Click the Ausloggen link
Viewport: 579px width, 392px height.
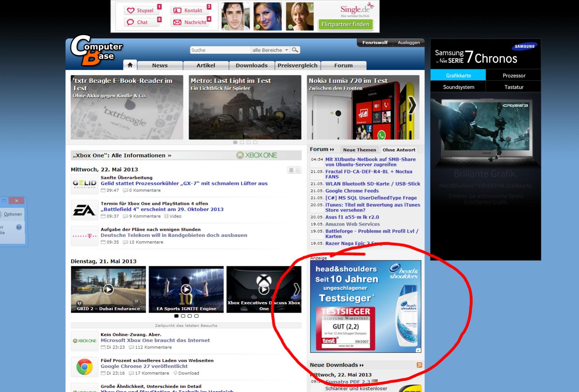409,43
